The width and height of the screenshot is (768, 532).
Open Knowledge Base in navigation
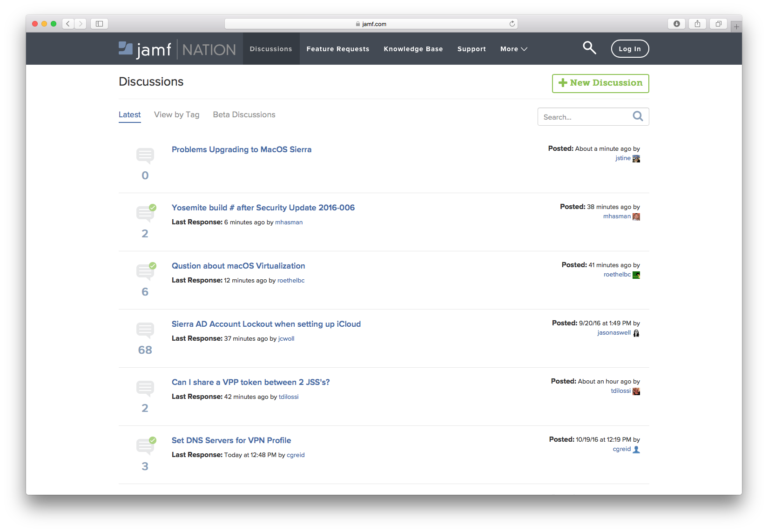tap(413, 49)
